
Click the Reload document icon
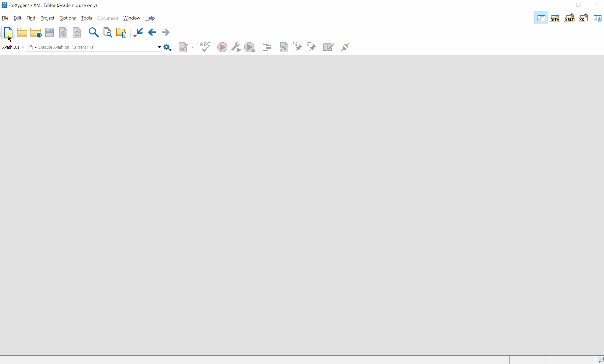pyautogui.click(x=77, y=32)
